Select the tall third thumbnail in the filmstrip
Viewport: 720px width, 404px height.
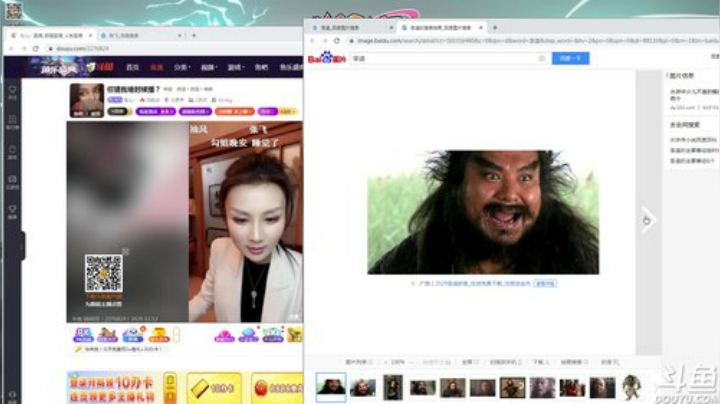[393, 387]
